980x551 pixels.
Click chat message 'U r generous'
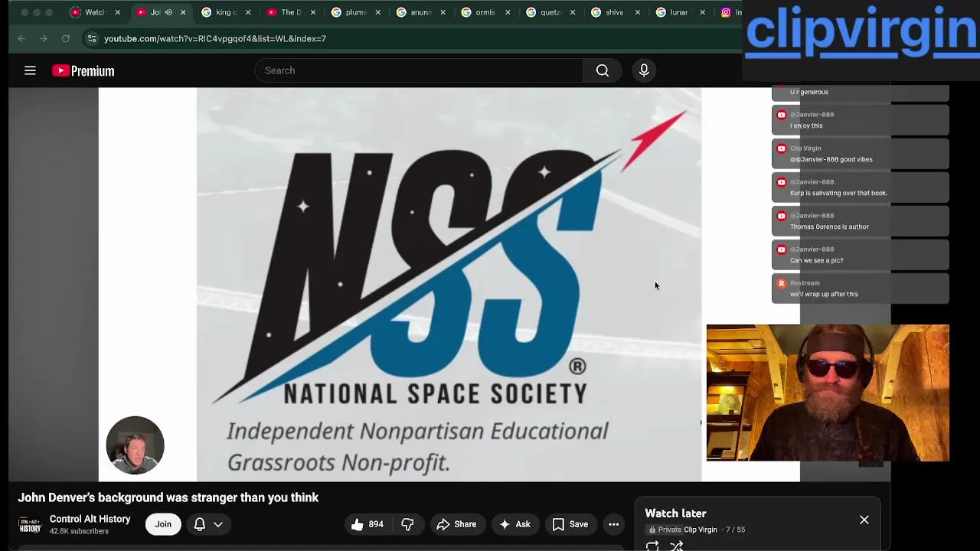point(809,92)
